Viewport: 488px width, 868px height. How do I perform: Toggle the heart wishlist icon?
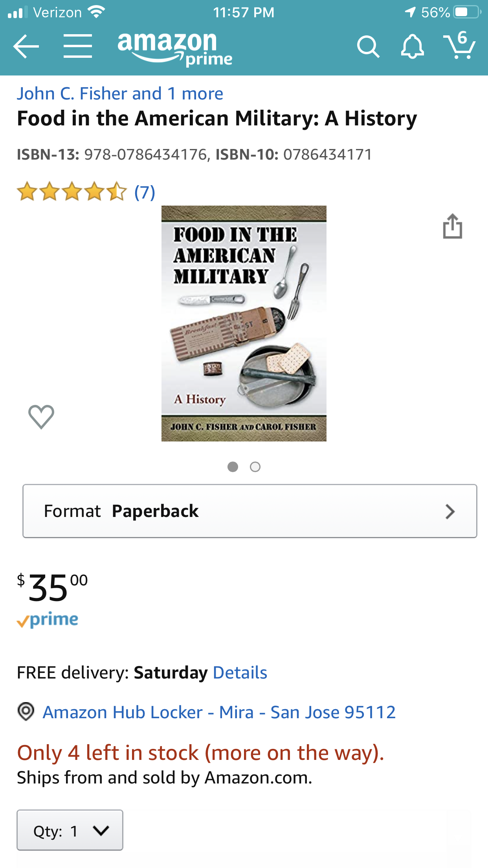pyautogui.click(x=41, y=417)
